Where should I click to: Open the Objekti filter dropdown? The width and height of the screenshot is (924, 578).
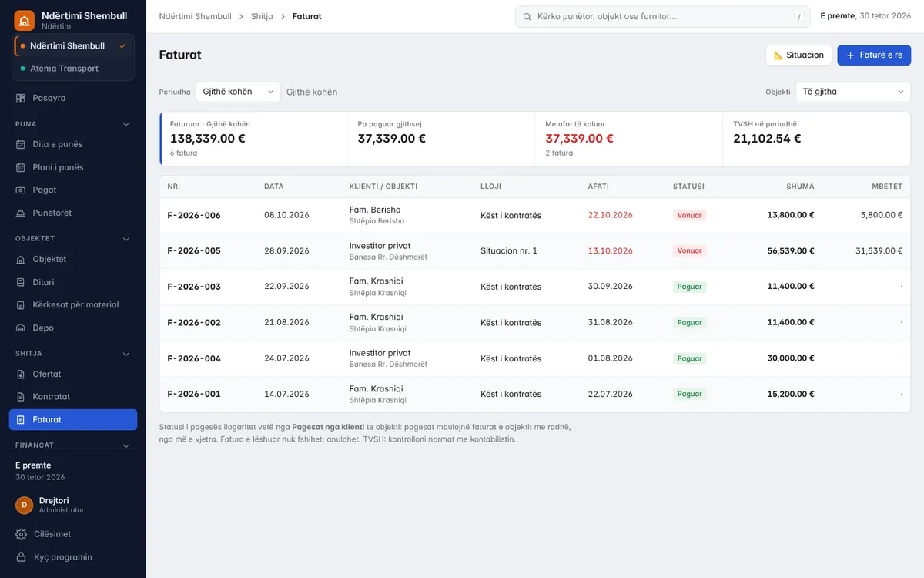(853, 92)
